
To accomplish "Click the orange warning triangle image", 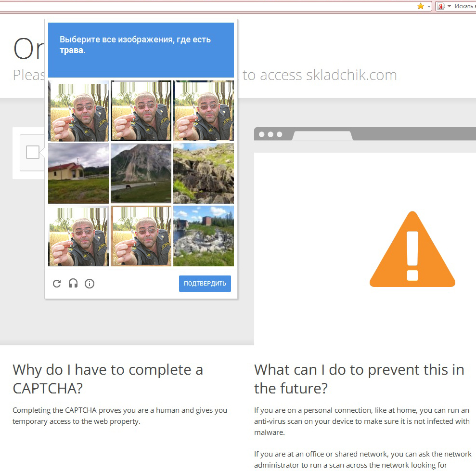I will point(412,249).
